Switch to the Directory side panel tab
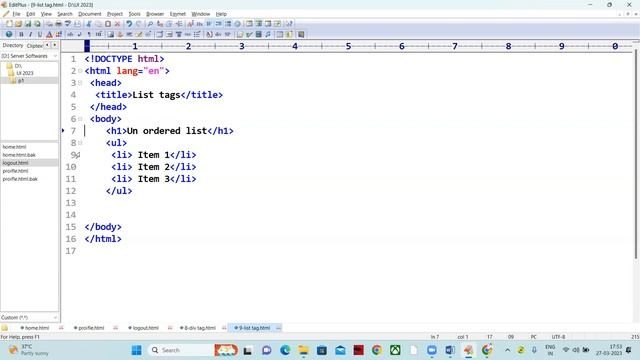Screen dimensions: 640x360 pyautogui.click(x=13, y=45)
